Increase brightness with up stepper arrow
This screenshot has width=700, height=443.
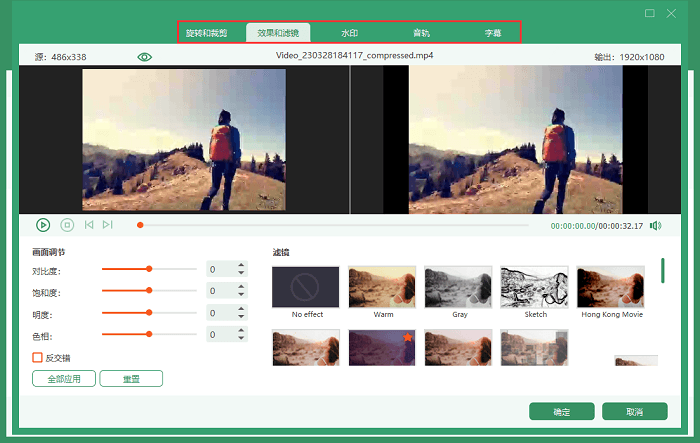[x=241, y=309]
